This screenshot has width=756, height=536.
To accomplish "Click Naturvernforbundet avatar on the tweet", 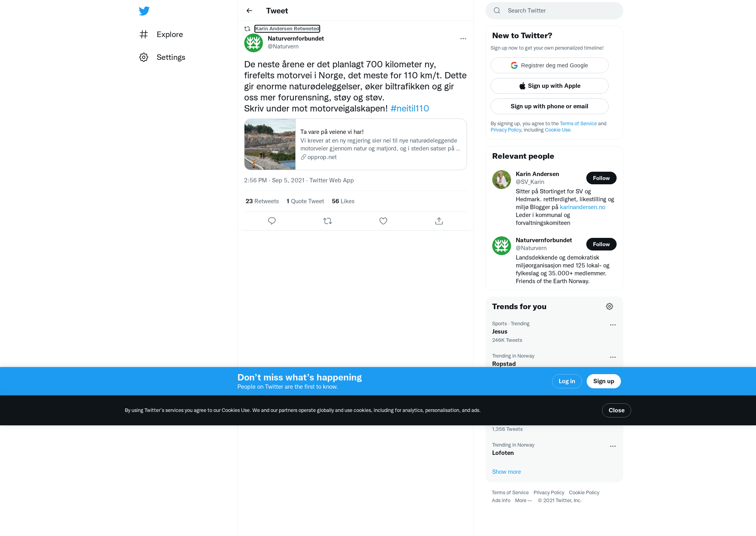I will [254, 43].
